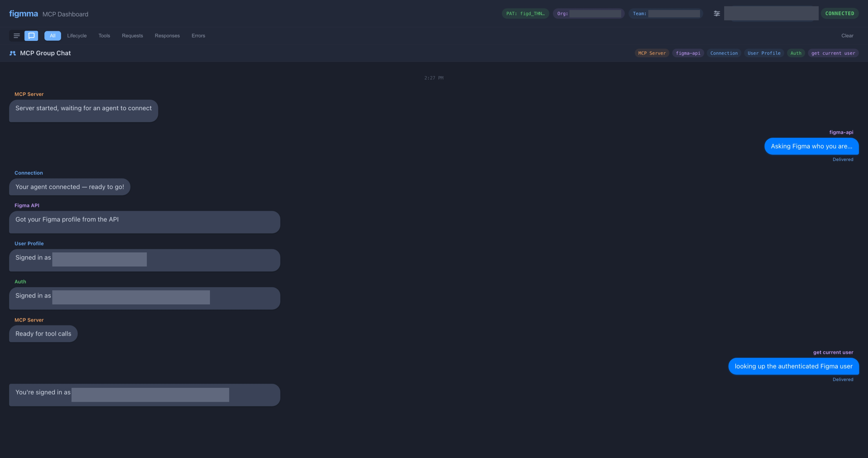Select the chat bubble view icon
Viewport: 868px width, 458px height.
[x=31, y=36]
